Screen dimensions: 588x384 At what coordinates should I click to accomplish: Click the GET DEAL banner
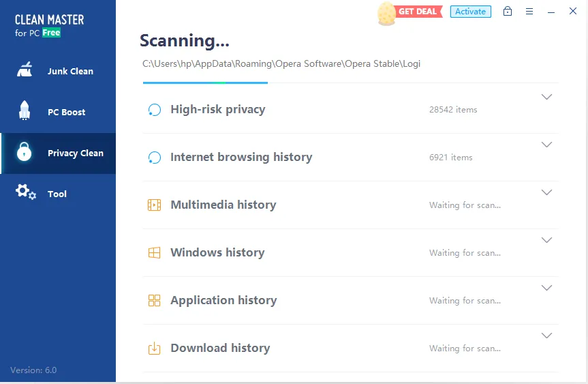click(418, 12)
